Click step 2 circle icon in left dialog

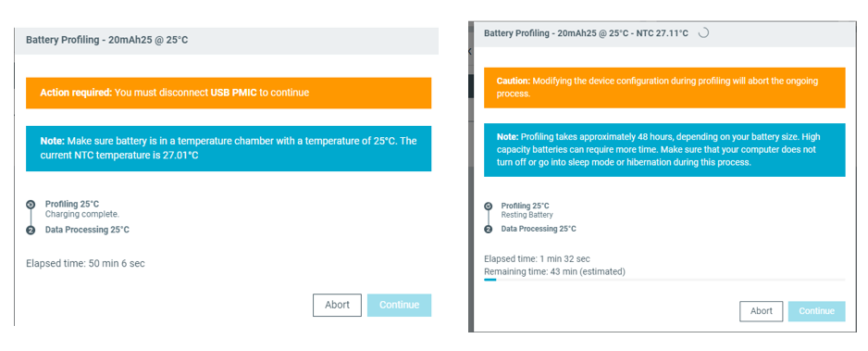31,230
